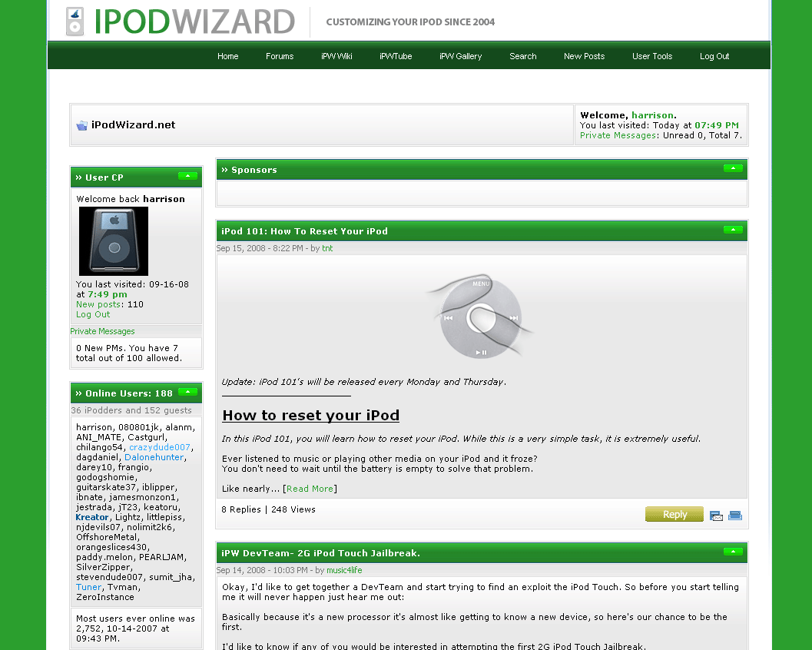Click the 7:49 pm link in User CP
812x650 pixels.
coord(108,294)
